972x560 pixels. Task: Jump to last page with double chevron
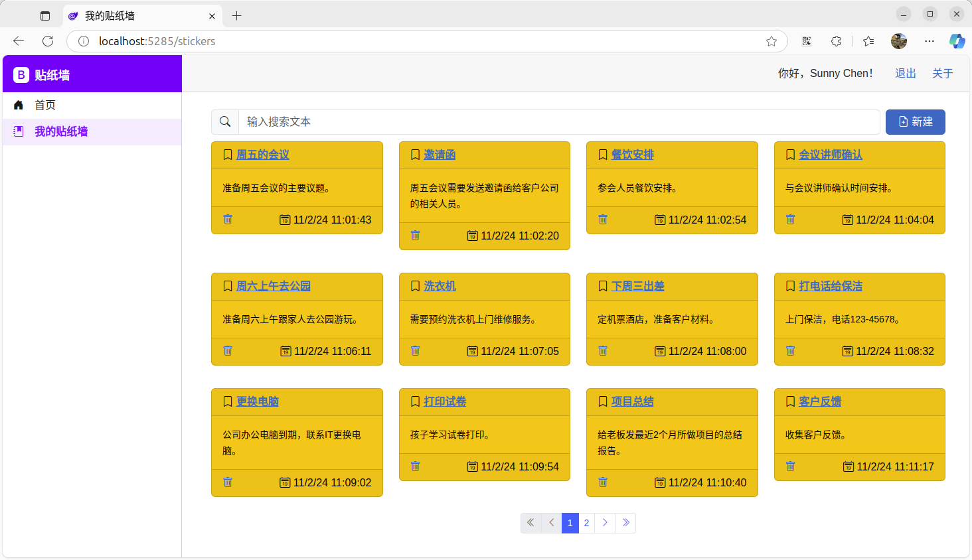[625, 523]
